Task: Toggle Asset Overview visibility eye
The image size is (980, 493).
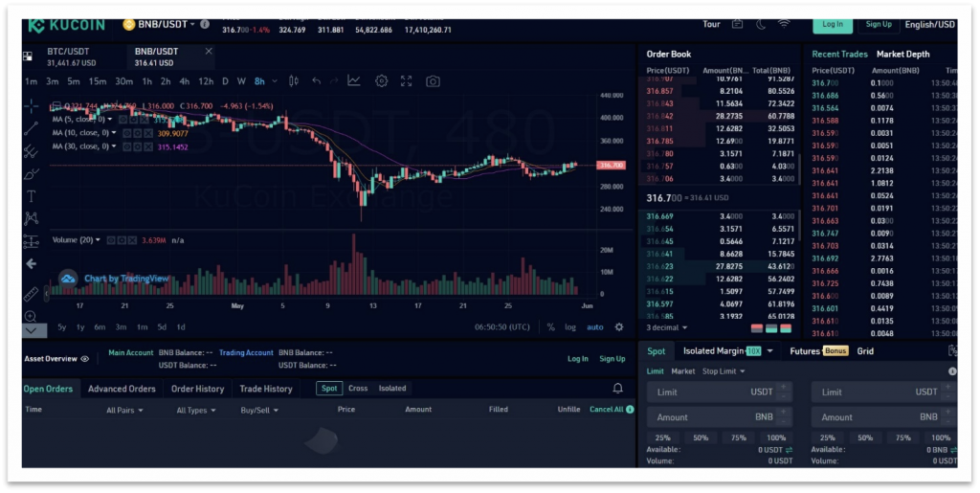Action: [x=85, y=359]
